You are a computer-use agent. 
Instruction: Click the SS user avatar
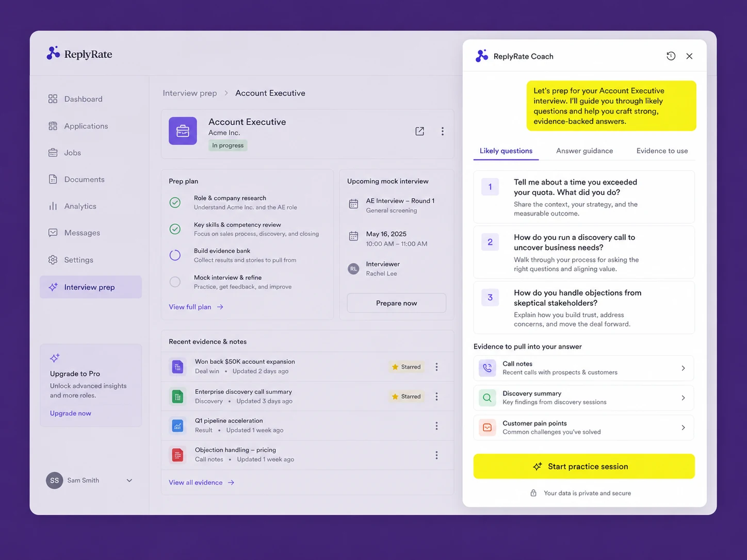(x=54, y=481)
